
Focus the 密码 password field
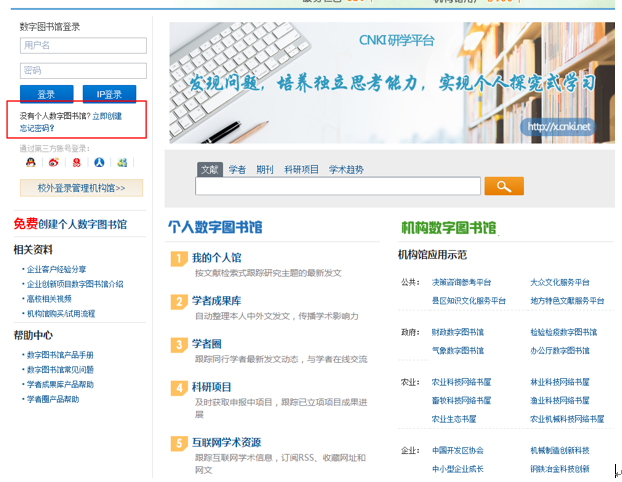tap(83, 71)
